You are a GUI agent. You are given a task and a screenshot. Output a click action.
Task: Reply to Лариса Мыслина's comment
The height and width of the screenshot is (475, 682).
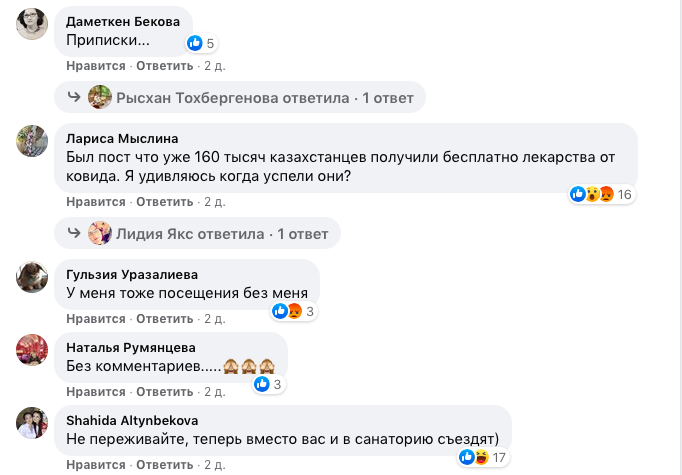click(x=164, y=202)
